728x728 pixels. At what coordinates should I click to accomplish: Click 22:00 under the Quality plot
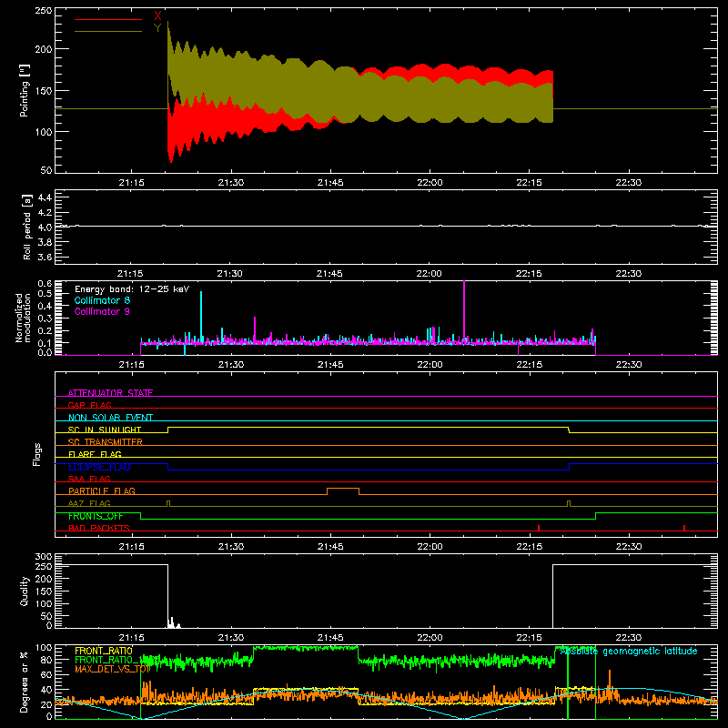point(430,638)
